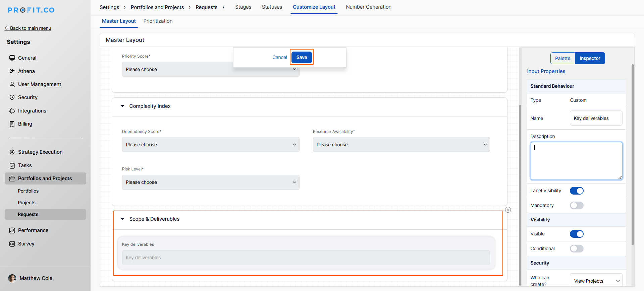Click the Custom type value

pyautogui.click(x=578, y=100)
